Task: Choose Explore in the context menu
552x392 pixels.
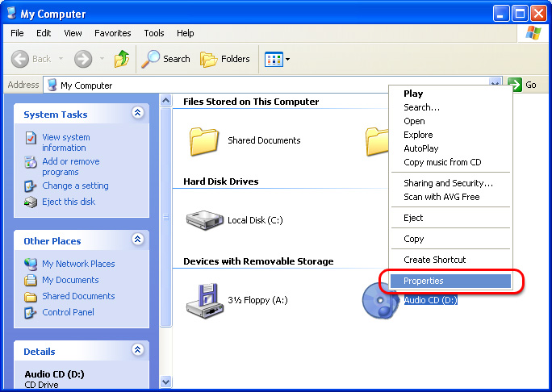Action: pos(450,135)
